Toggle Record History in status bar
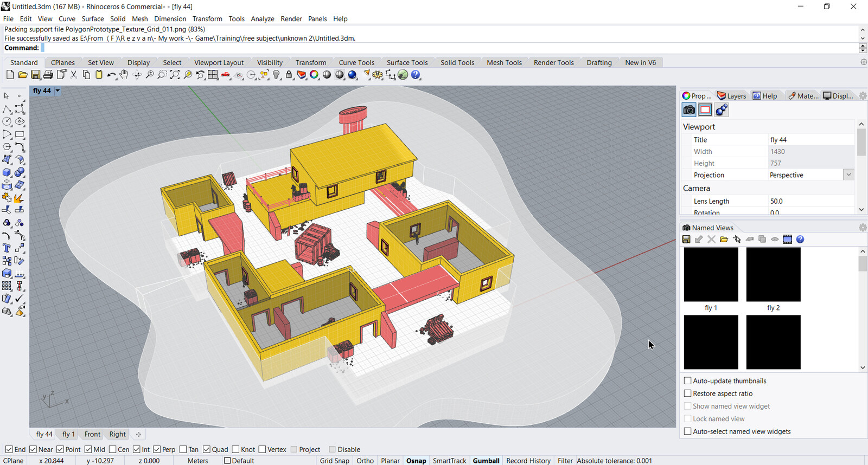The image size is (868, 465). pos(528,461)
